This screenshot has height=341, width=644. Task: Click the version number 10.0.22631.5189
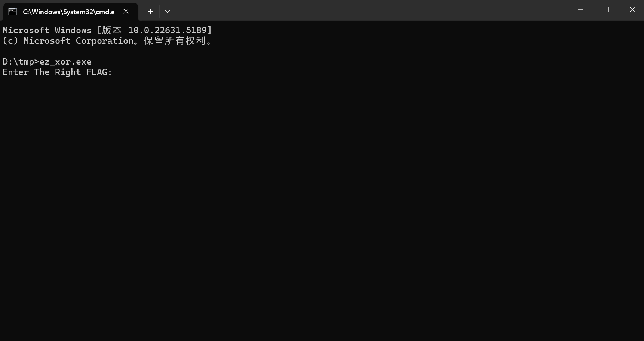(x=168, y=30)
